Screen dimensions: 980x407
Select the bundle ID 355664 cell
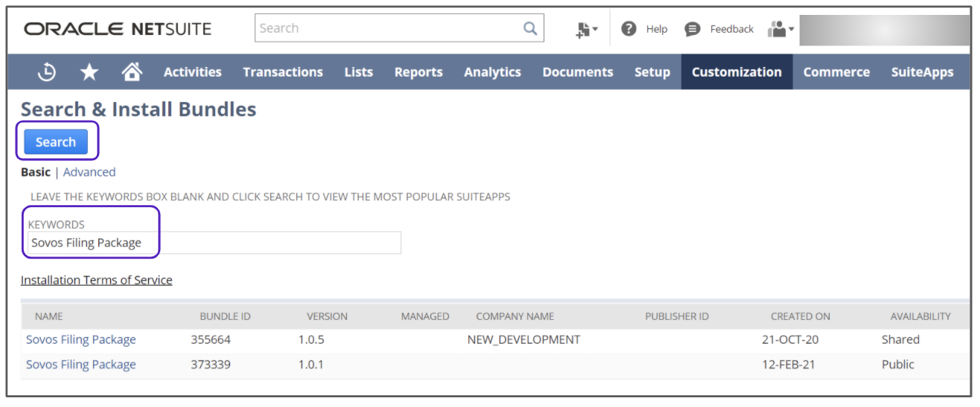point(211,339)
